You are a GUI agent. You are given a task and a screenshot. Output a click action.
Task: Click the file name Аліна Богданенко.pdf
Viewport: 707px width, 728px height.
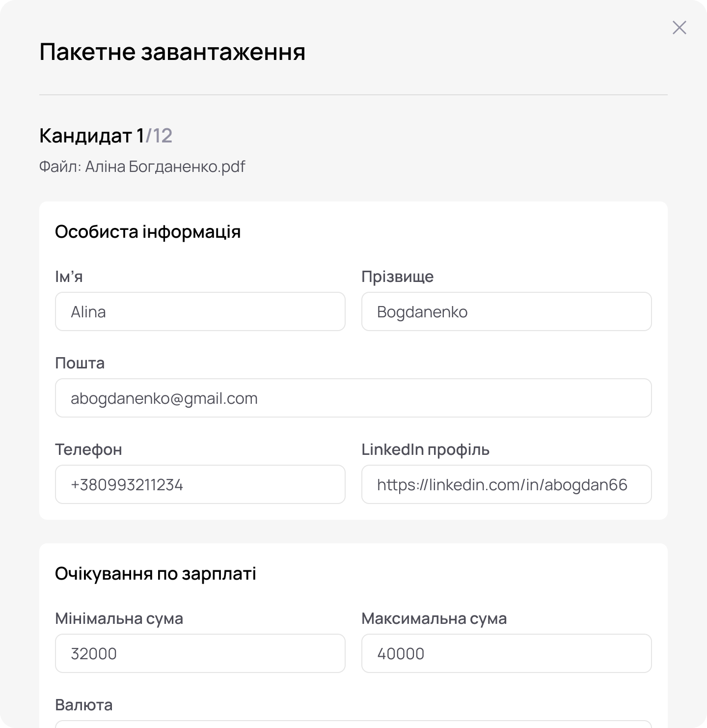(x=165, y=167)
